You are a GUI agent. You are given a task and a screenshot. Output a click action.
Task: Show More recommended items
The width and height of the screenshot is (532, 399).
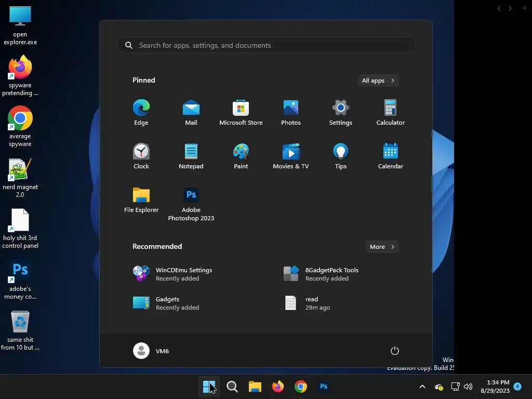pyautogui.click(x=382, y=247)
